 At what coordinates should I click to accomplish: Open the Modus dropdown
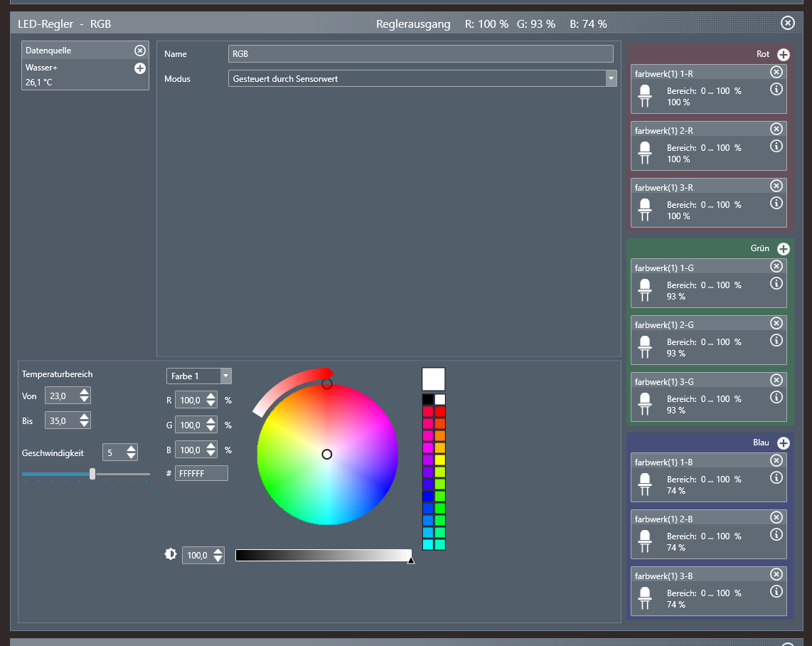tap(611, 79)
